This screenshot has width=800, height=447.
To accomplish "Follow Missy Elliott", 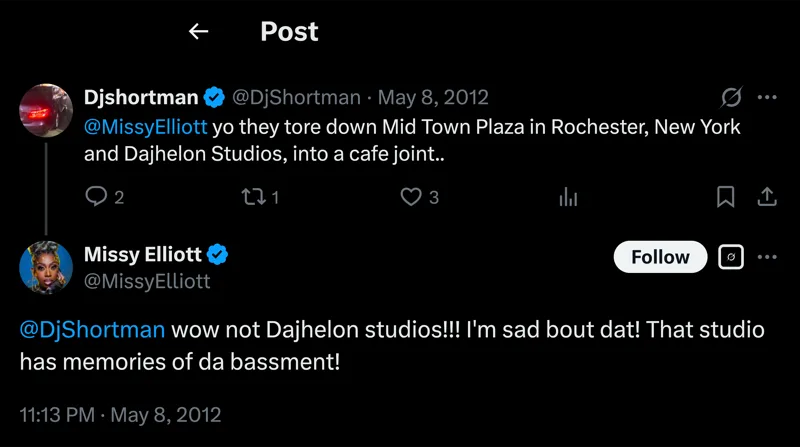I will tap(660, 257).
